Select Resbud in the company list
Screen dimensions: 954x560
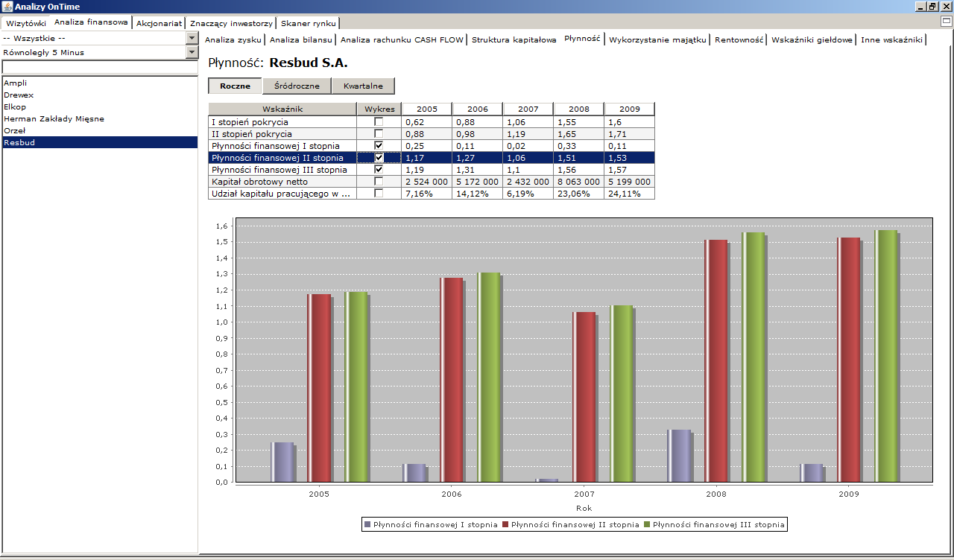tap(100, 142)
